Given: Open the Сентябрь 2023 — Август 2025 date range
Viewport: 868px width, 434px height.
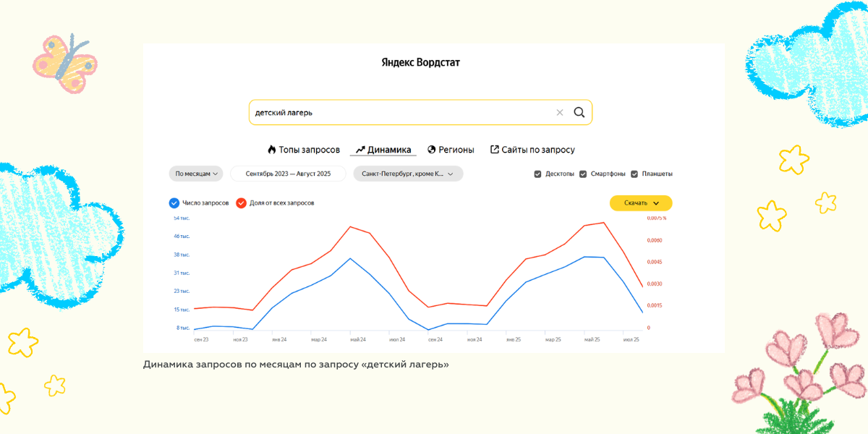Looking at the screenshot, I should click(x=288, y=174).
